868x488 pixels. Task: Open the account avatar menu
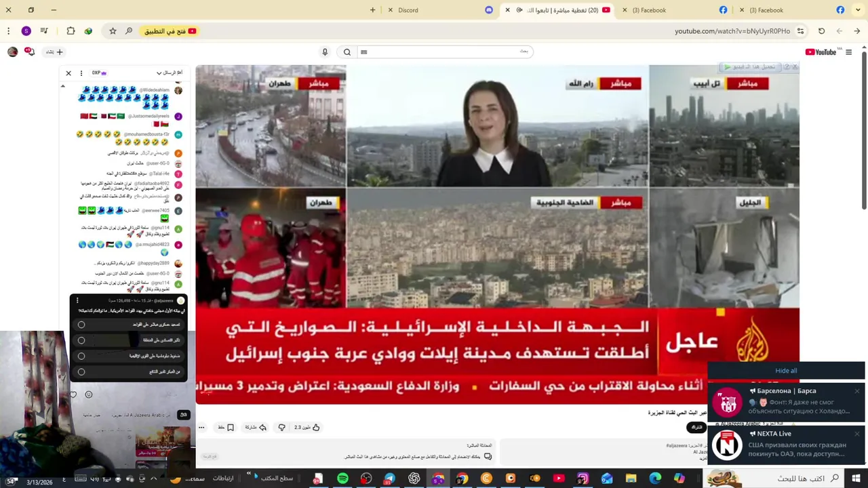[x=12, y=52]
